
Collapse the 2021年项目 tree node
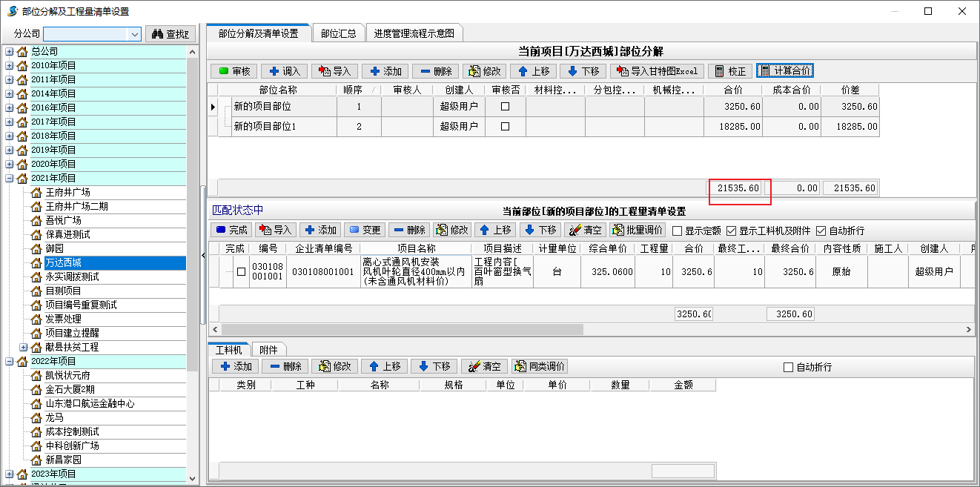(x=10, y=178)
